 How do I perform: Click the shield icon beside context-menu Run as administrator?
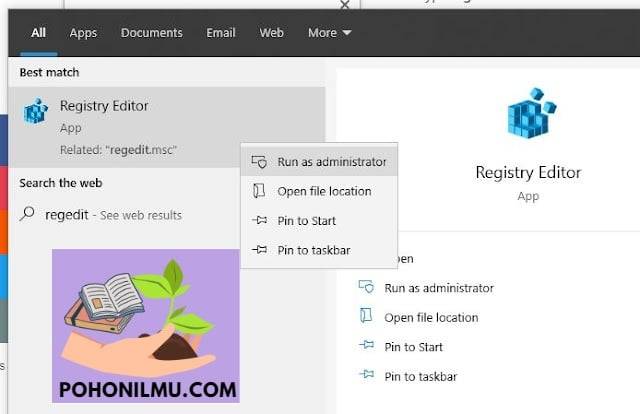pyautogui.click(x=259, y=162)
